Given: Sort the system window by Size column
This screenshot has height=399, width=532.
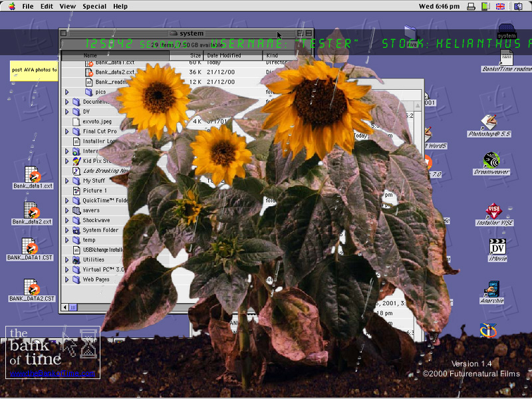Looking at the screenshot, I should [x=186, y=55].
